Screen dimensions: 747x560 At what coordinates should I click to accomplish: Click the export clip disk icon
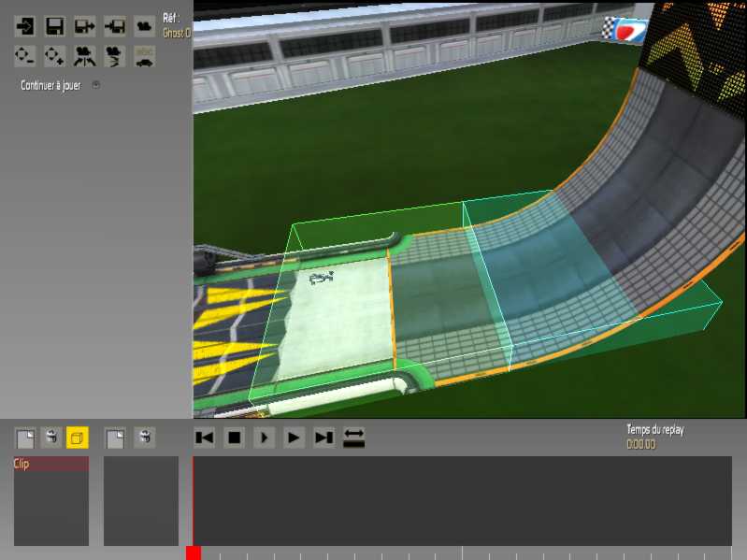click(x=85, y=27)
